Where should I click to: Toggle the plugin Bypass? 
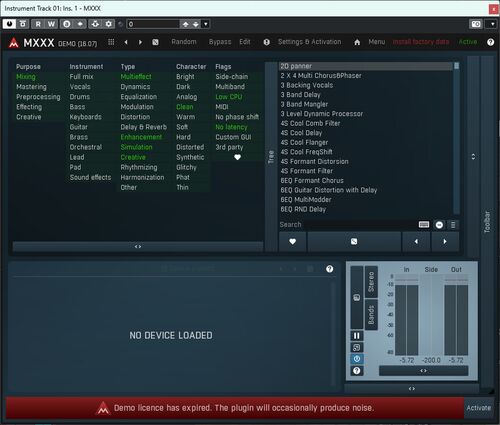pyautogui.click(x=220, y=42)
